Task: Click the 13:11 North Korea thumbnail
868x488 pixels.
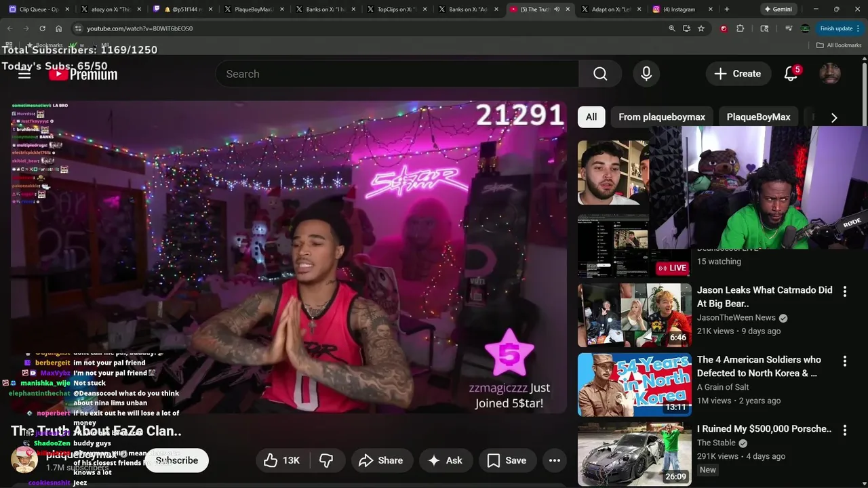Action: click(635, 384)
